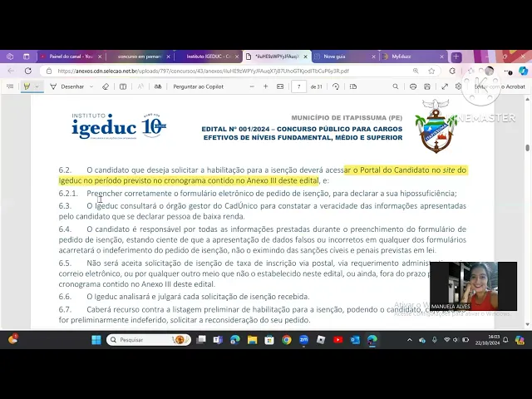Toggle the page view layout icon
This screenshot has width=532, height=399.
click(353, 86)
